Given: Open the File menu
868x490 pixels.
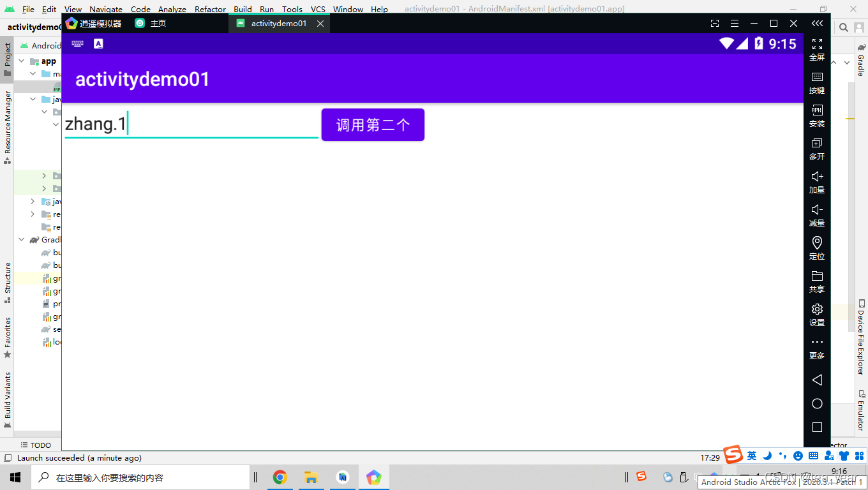Looking at the screenshot, I should tap(28, 9).
